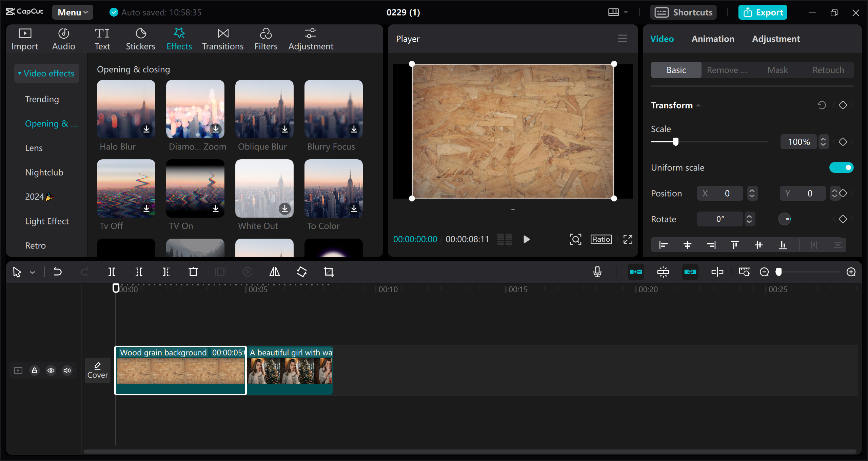Click the Mirror icon to flip the clip
Viewport: 868px width, 461px height.
click(274, 272)
